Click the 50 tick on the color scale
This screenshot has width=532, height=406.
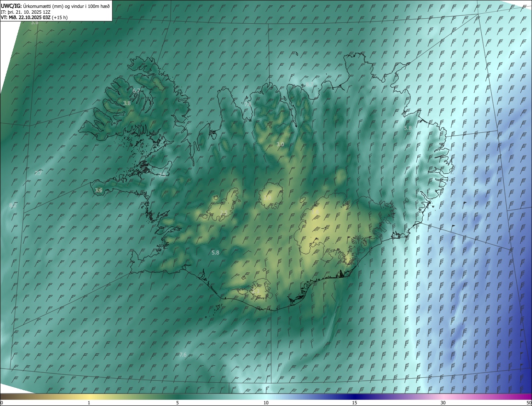pos(529,403)
